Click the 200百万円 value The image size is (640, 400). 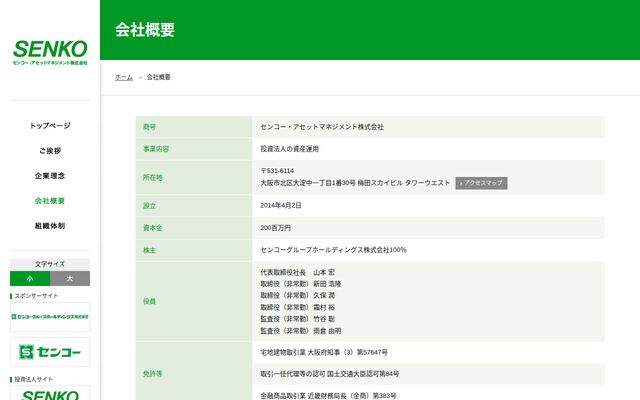coord(276,228)
